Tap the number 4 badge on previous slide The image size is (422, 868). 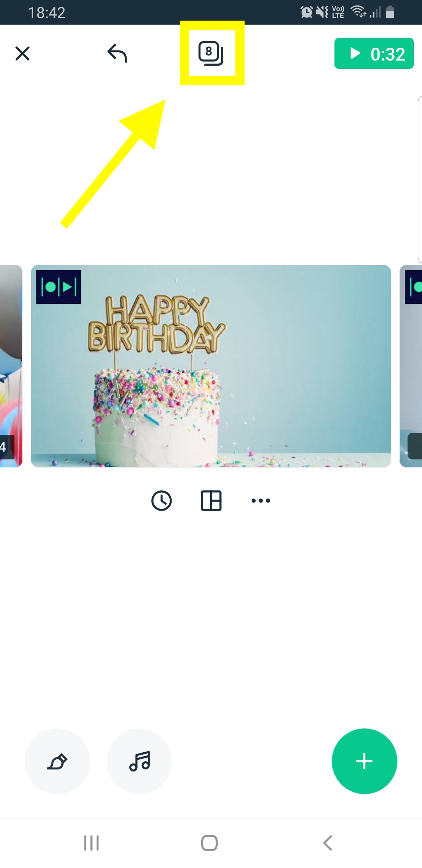pos(7,447)
